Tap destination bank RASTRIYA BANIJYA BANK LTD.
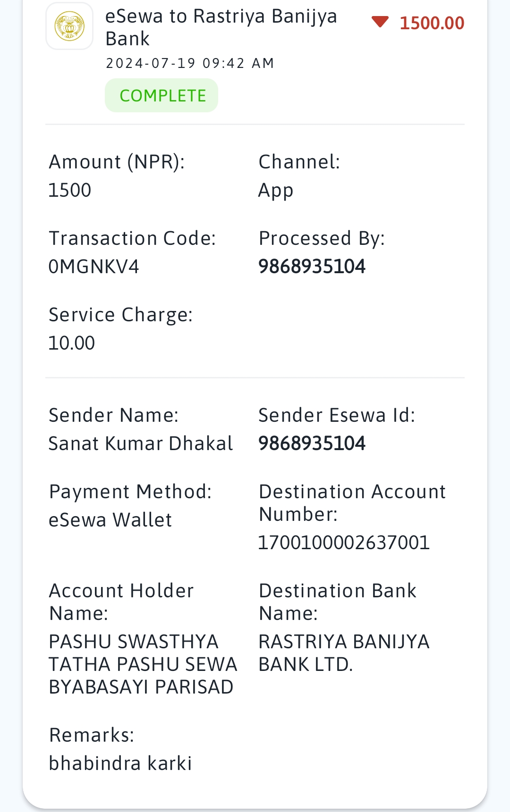The height and width of the screenshot is (812, 510). 344,653
